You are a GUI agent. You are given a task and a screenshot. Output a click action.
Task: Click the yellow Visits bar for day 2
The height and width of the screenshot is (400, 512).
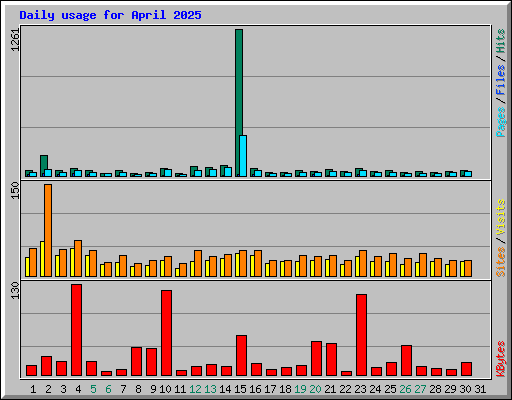(x=42, y=259)
